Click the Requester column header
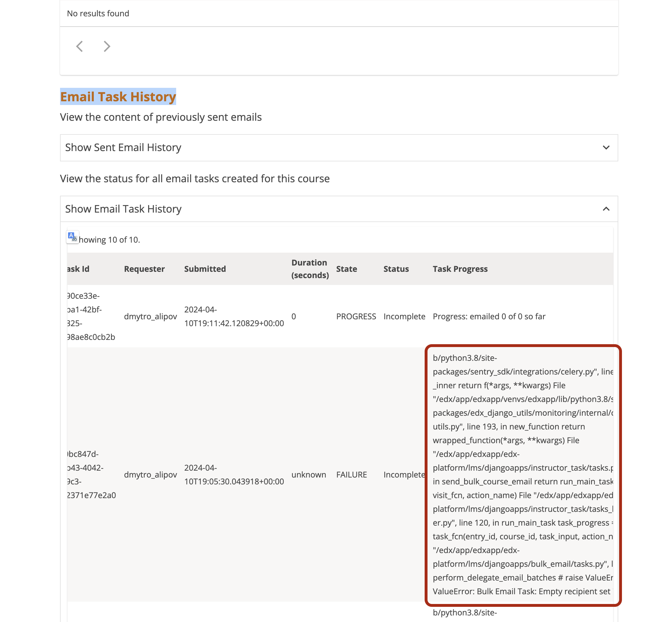 click(144, 269)
